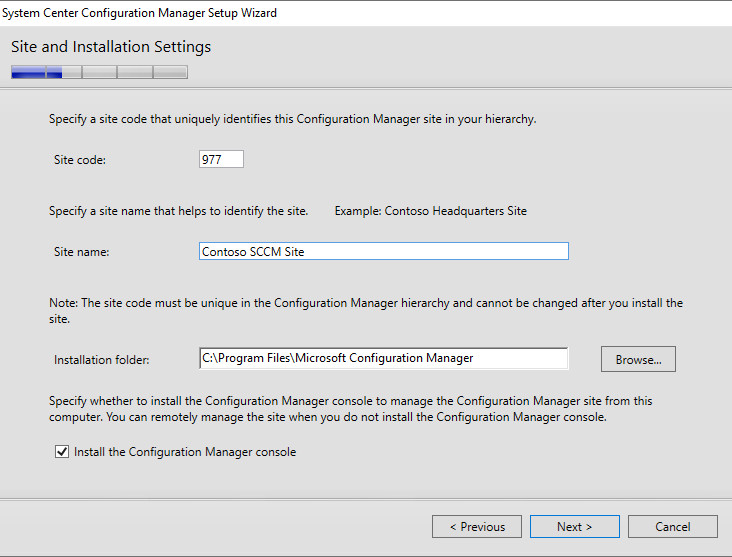Click the Installation folder path field
Screen dimensions: 732x557
[x=384, y=358]
